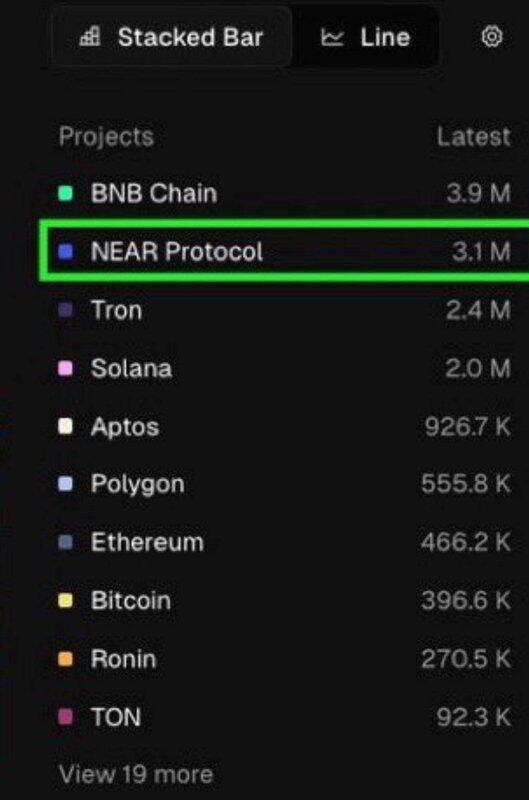Click Ronin orange color swatch
The image size is (529, 800).
pos(66,659)
